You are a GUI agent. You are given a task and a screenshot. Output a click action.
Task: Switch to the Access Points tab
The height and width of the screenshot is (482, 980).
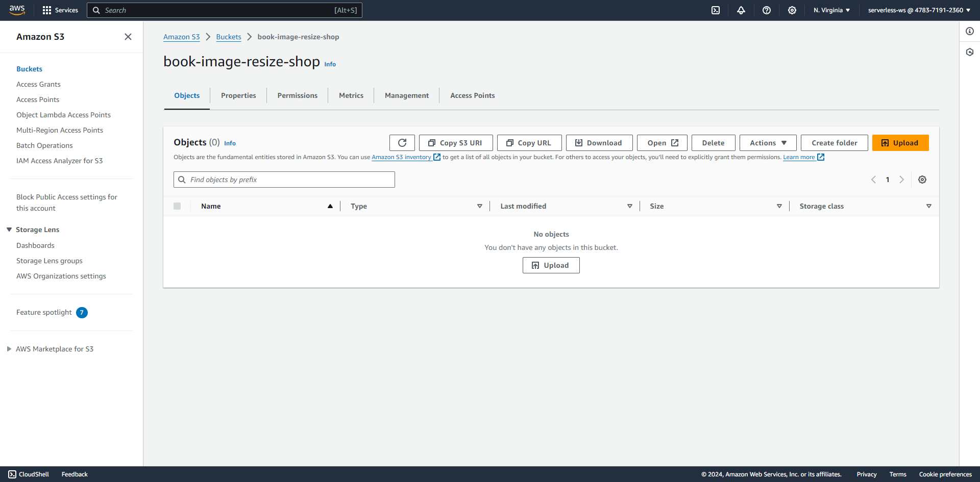coord(473,95)
